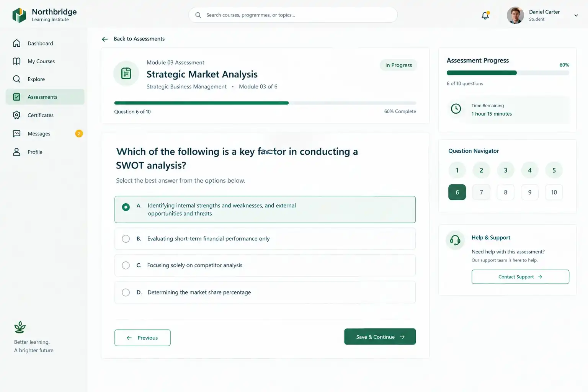
Task: Click the '1 hour 15 minutes' text
Action: click(x=492, y=114)
